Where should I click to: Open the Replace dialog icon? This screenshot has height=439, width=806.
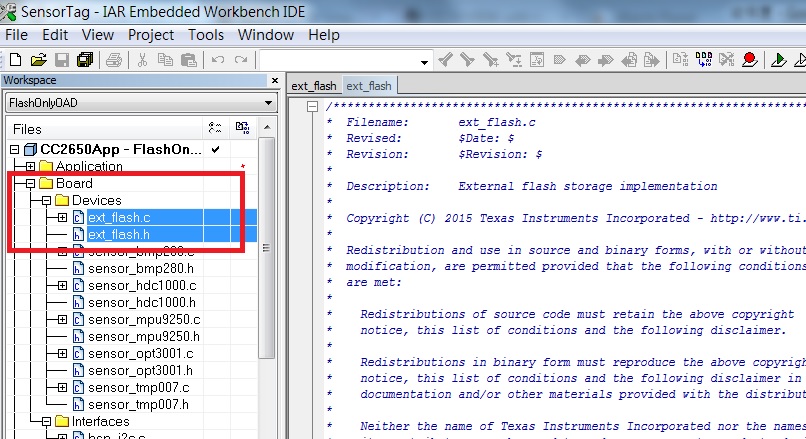514,60
